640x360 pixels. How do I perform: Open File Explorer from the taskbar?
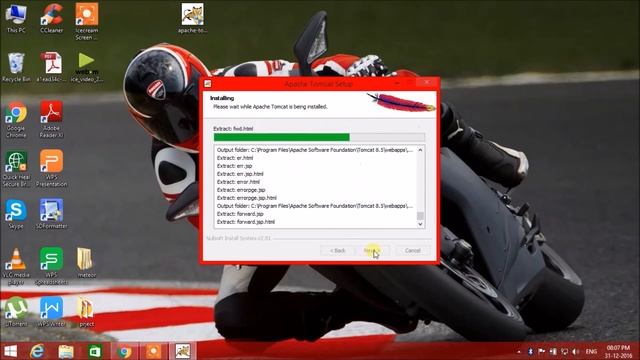pyautogui.click(x=66, y=351)
